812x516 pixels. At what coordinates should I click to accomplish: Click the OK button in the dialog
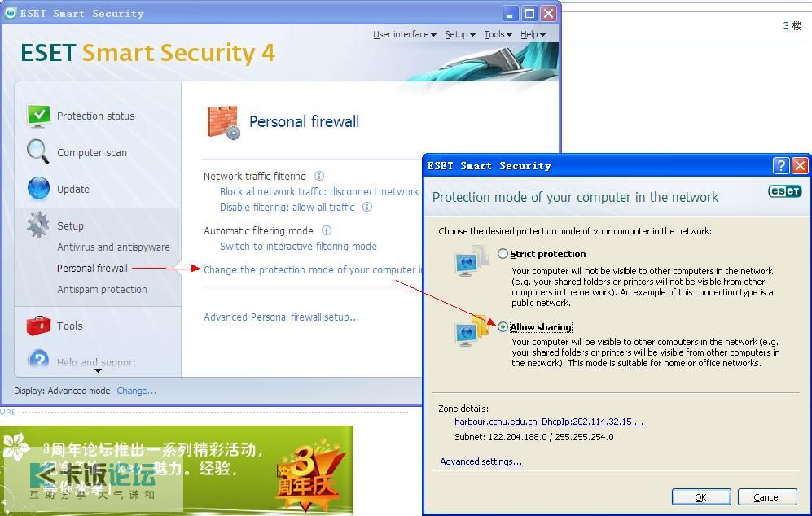(701, 496)
